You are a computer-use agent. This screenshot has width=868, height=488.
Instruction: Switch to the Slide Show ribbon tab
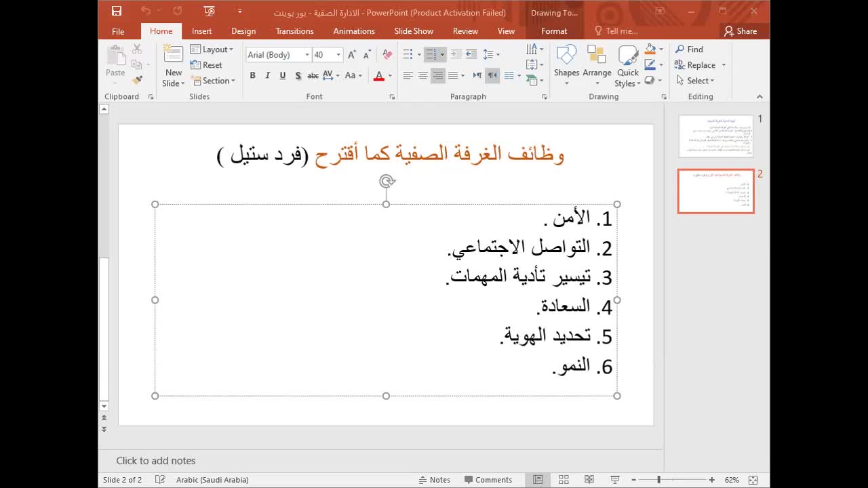click(x=414, y=31)
